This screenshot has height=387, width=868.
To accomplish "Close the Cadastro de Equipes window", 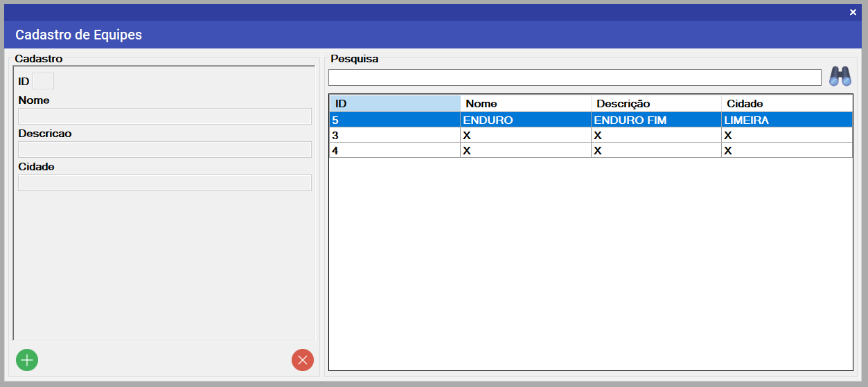I will 853,12.
